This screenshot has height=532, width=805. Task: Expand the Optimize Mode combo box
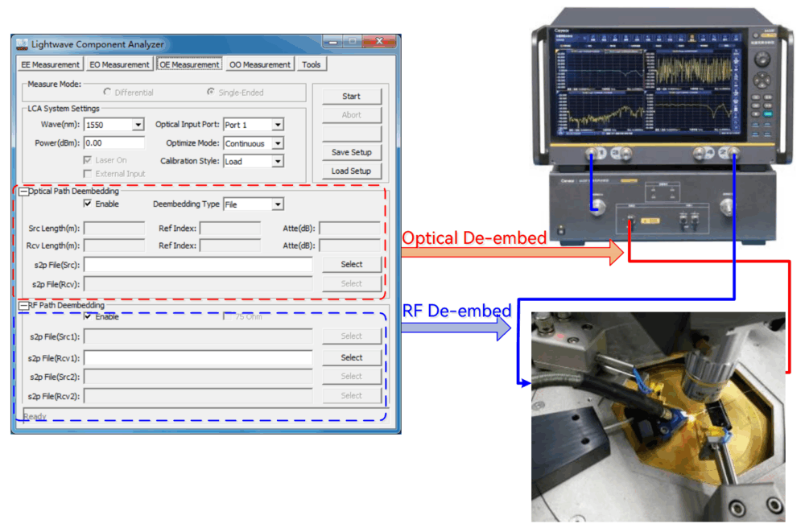coord(277,143)
